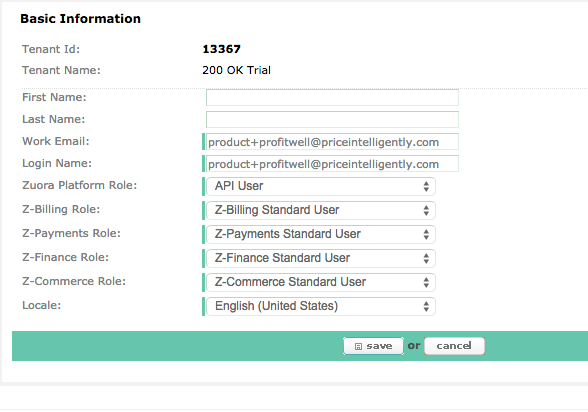Click the cancel button
Screen dimensions: 588x412
tap(454, 346)
